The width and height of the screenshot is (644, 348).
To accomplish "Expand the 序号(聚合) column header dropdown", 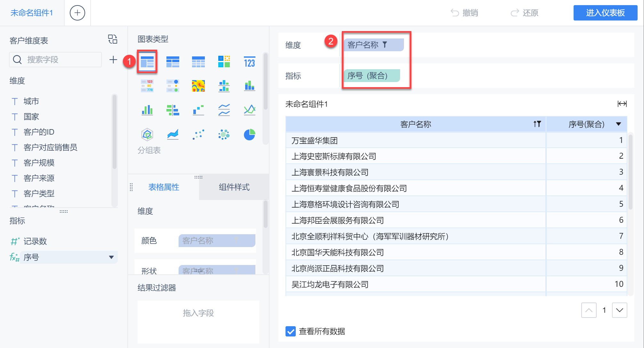I will click(x=618, y=124).
